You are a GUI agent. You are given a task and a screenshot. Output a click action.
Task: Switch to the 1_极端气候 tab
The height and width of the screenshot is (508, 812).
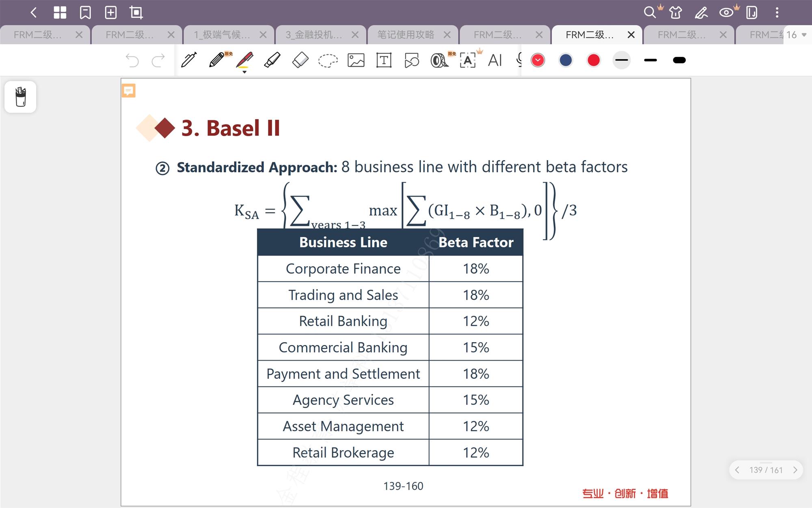coord(222,35)
